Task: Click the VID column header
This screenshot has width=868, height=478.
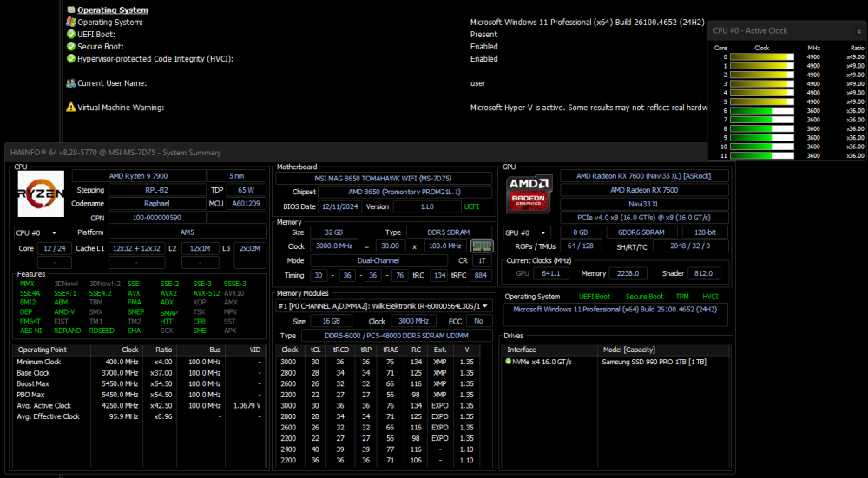Action: [247, 350]
